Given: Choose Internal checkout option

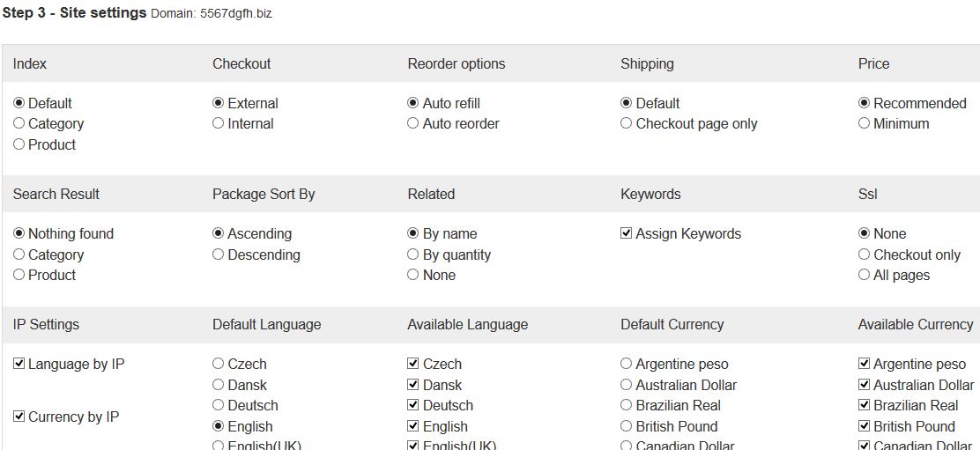Looking at the screenshot, I should point(218,123).
